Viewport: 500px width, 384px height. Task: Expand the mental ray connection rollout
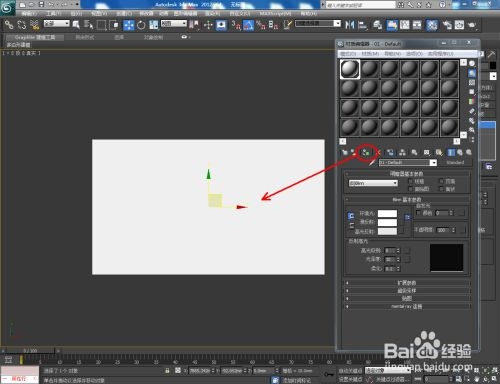[x=407, y=306]
